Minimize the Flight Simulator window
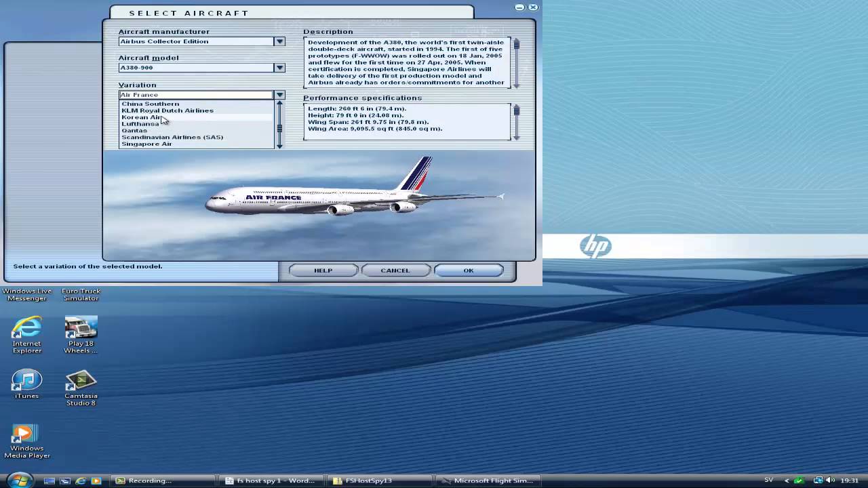The image size is (868, 488). click(519, 7)
